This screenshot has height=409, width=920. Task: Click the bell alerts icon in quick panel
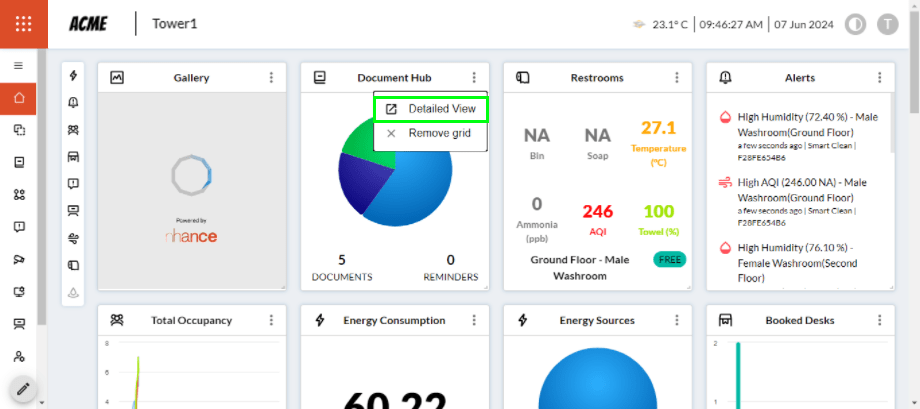73,103
